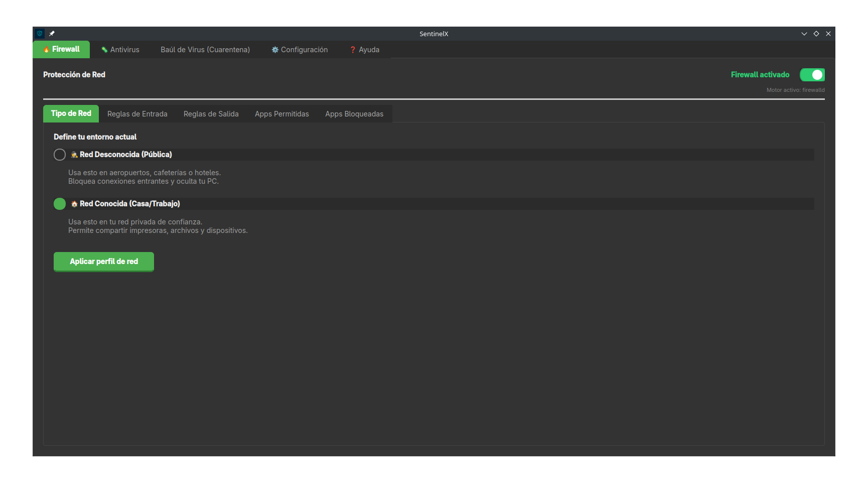868x495 pixels.
Task: Open the Apps Bloqueadas subtab
Action: (354, 114)
